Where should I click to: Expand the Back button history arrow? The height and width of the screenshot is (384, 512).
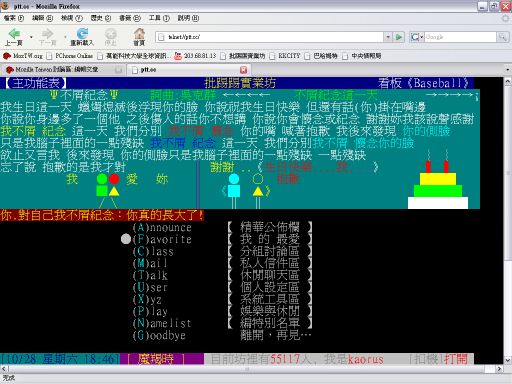[x=31, y=37]
